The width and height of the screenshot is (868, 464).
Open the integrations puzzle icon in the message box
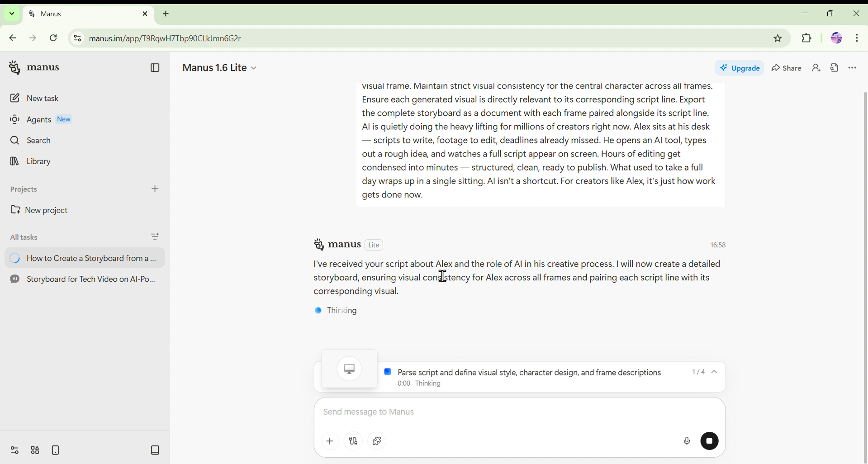(377, 441)
